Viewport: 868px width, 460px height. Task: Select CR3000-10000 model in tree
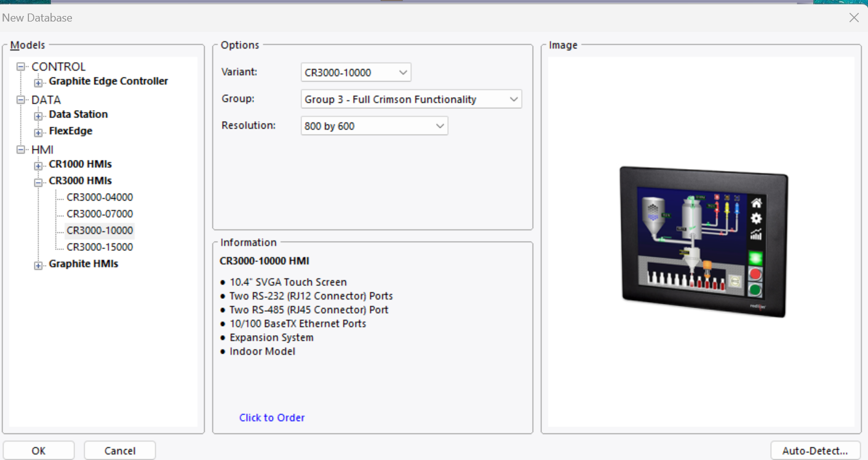[x=100, y=231]
